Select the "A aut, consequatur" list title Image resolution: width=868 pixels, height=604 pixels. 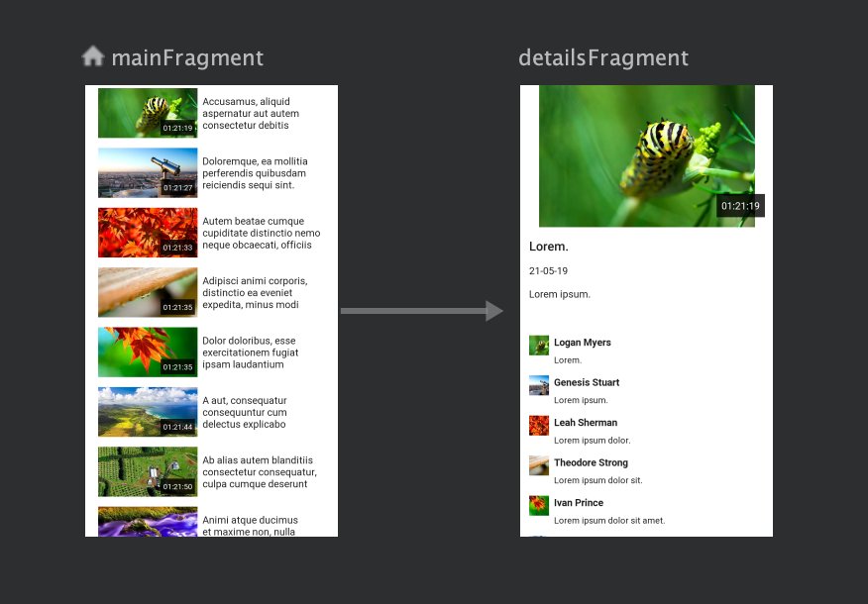pyautogui.click(x=245, y=412)
